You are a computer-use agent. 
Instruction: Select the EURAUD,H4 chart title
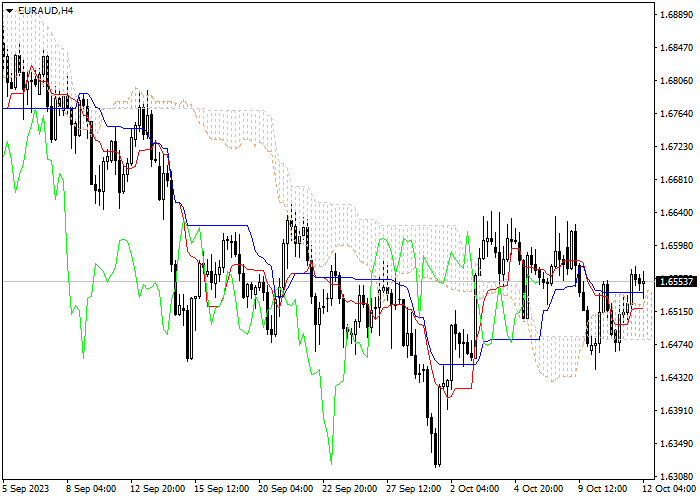(x=46, y=10)
